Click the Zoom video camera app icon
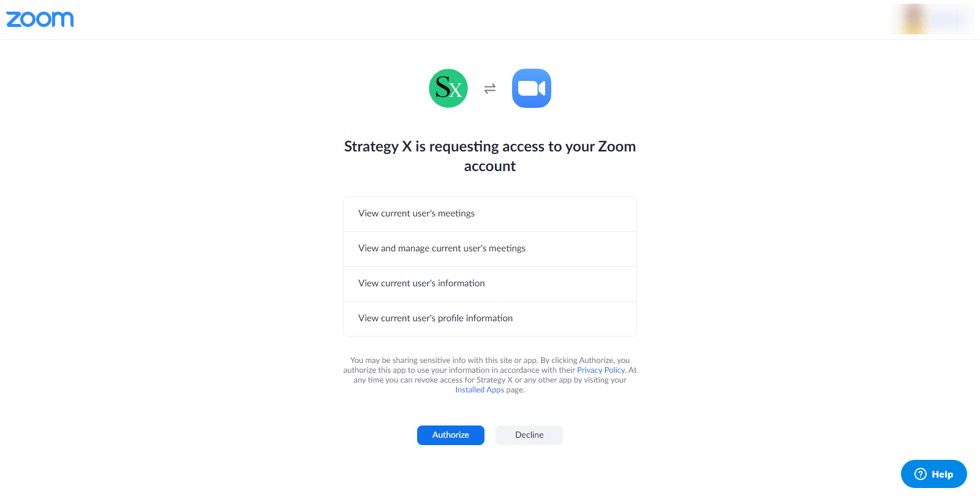980x496 pixels. (532, 88)
